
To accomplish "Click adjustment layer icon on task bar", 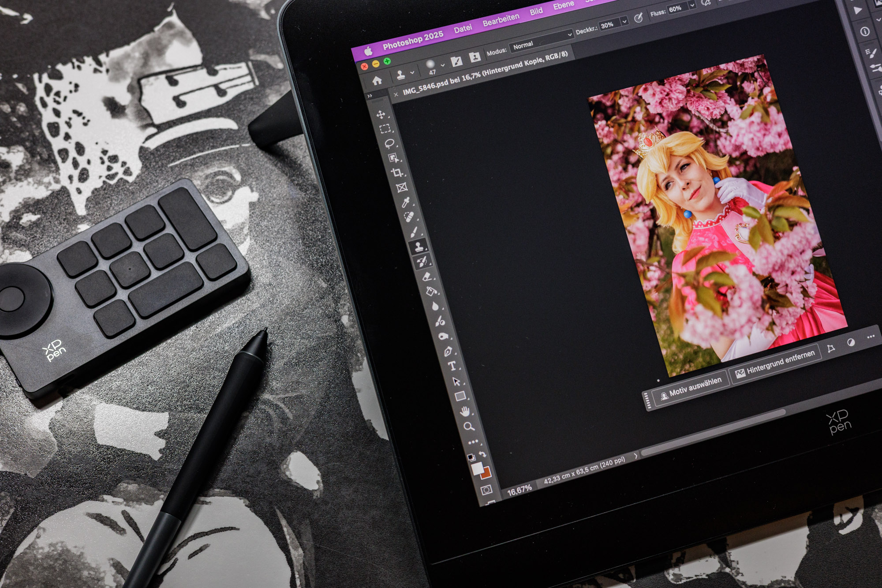I will click(x=851, y=342).
